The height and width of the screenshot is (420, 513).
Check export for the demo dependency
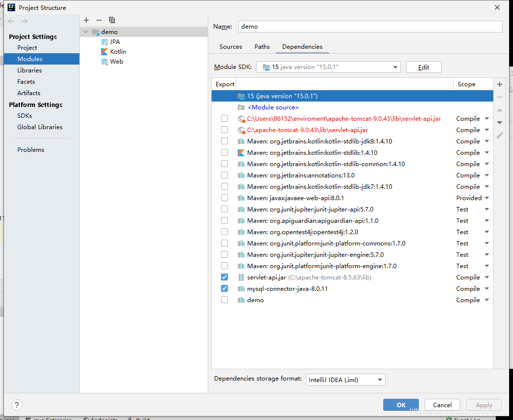[x=224, y=300]
